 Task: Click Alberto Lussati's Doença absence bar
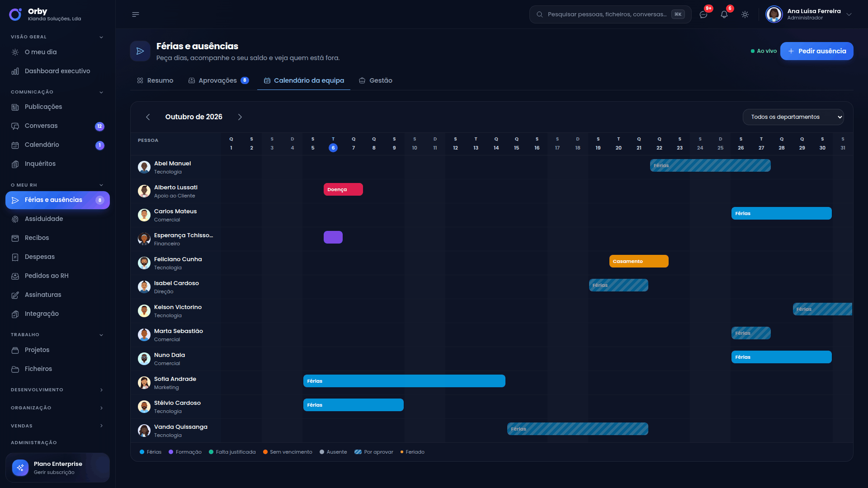pyautogui.click(x=343, y=189)
